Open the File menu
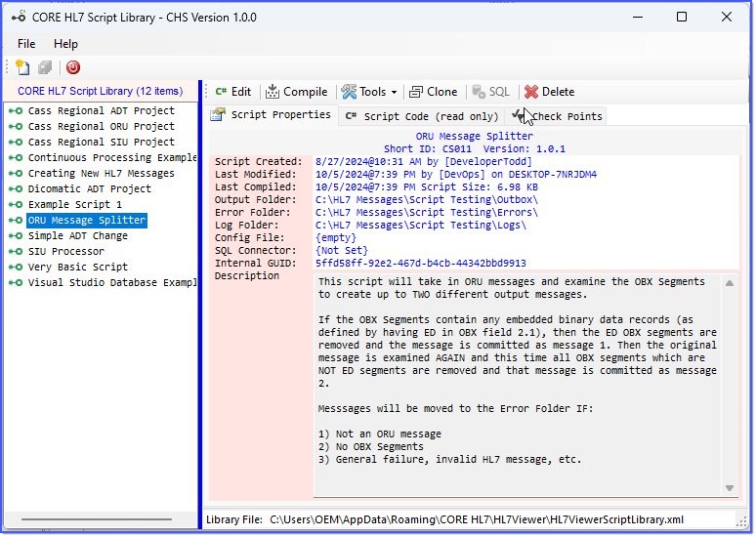The height and width of the screenshot is (537, 756). pos(26,44)
